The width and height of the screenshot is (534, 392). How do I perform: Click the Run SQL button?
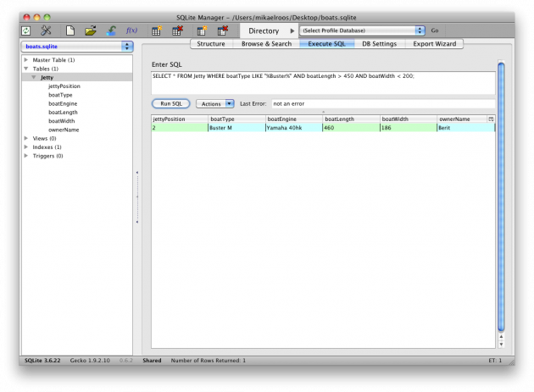(171, 104)
